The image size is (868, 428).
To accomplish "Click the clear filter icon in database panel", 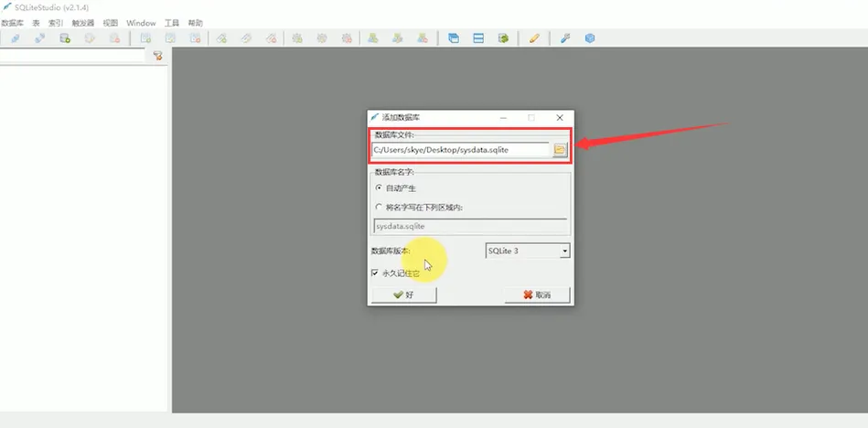I will [157, 56].
